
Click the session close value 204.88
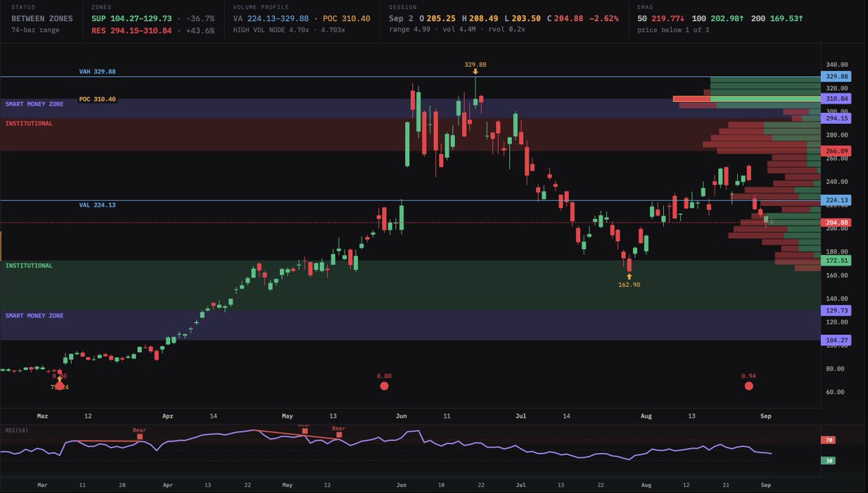[570, 19]
